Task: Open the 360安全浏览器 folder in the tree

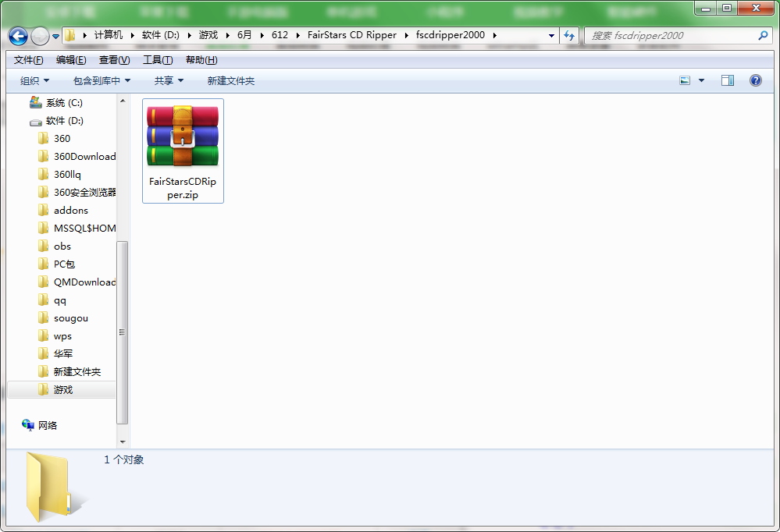Action: [77, 193]
